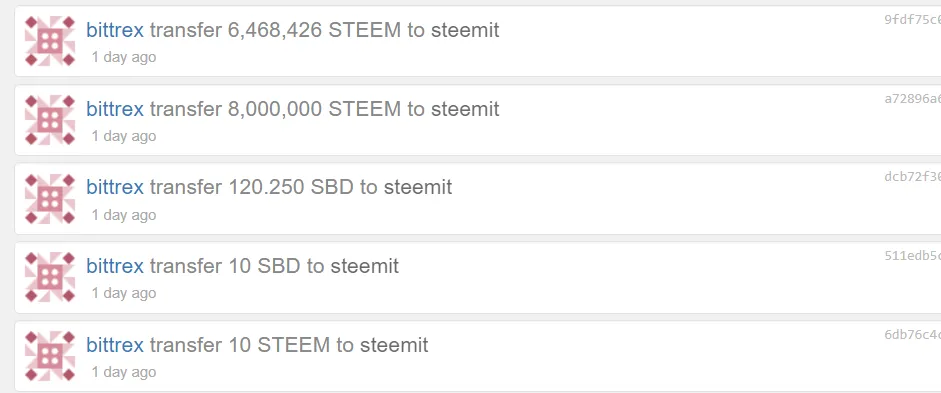Click timestamp under 8,000,000 STEEM transfer
Screen dimensions: 941x393
124,136
